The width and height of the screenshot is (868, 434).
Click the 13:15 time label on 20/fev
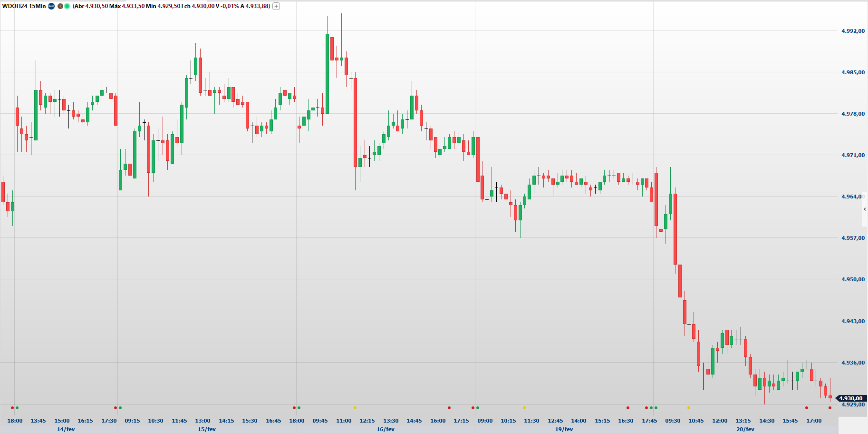pos(743,421)
